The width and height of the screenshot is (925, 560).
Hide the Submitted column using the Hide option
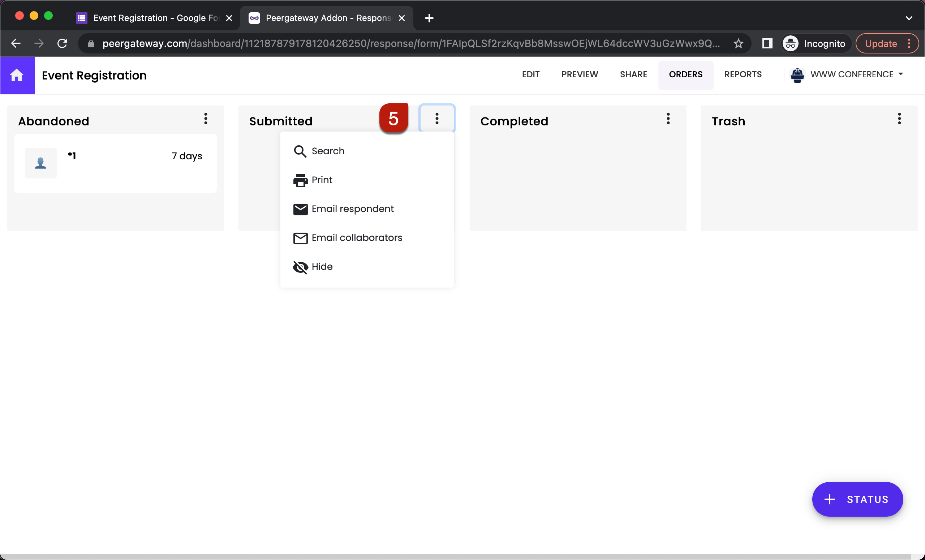click(x=322, y=267)
